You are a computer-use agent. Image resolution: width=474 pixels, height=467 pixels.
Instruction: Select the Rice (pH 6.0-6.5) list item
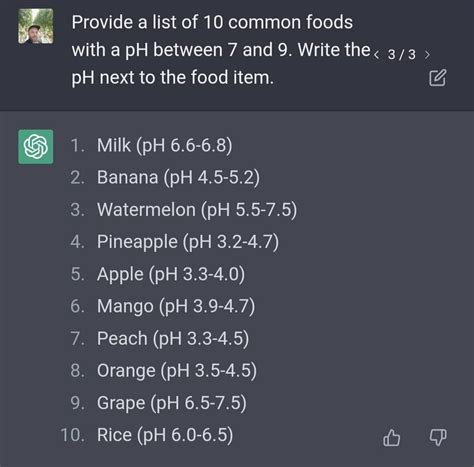tap(165, 435)
